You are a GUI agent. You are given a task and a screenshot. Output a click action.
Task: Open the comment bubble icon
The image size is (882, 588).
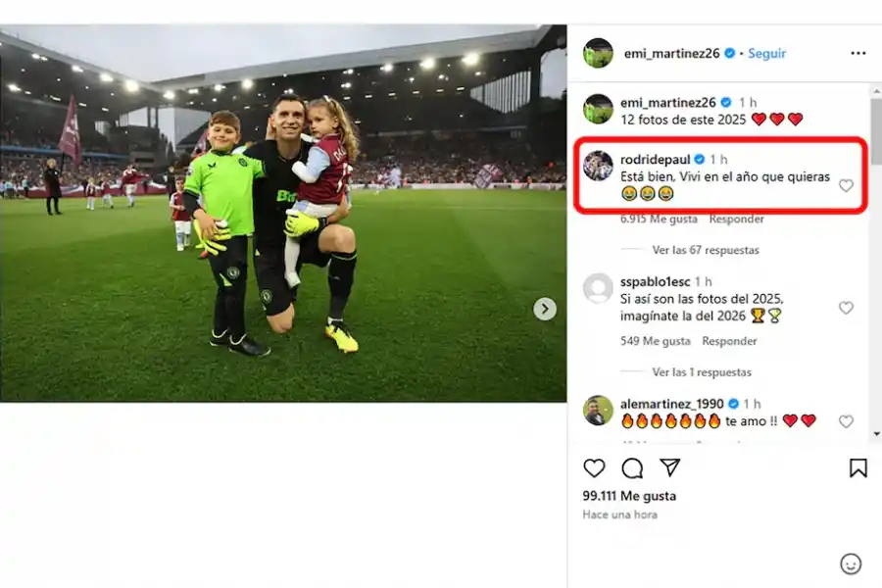[x=632, y=467]
